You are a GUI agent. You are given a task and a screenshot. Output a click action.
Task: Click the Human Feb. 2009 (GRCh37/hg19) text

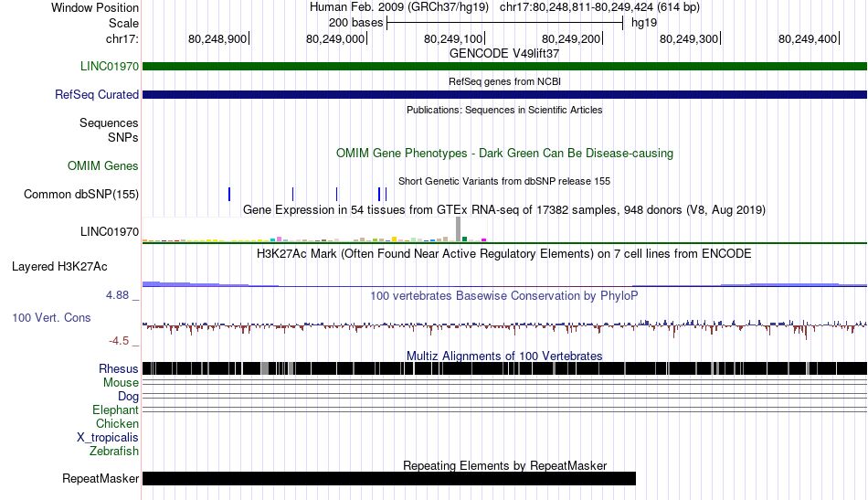[399, 7]
